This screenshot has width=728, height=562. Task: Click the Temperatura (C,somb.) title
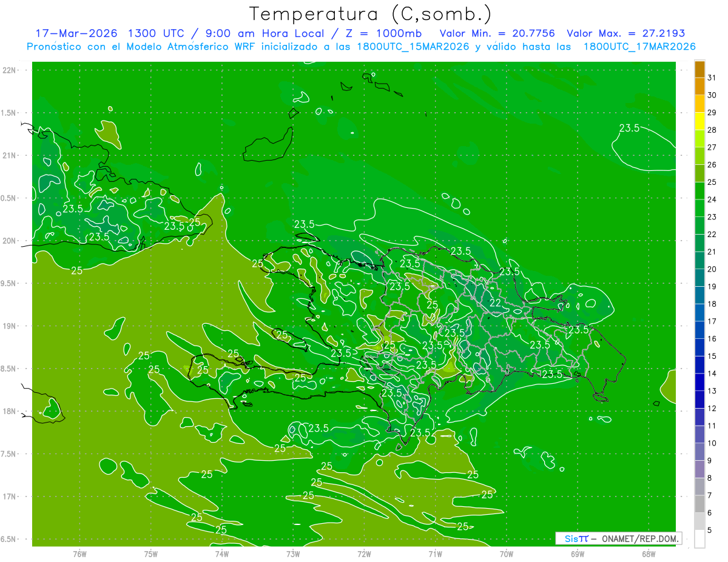371,13
